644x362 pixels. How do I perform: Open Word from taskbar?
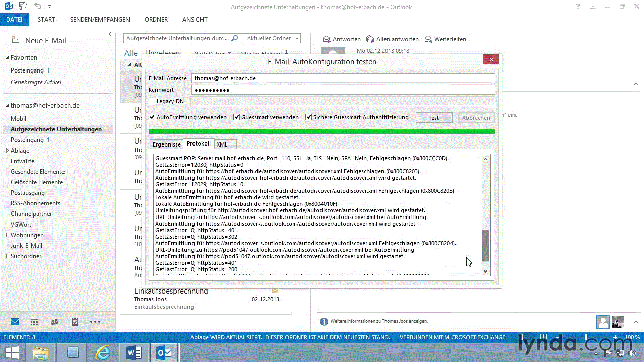pyautogui.click(x=134, y=352)
